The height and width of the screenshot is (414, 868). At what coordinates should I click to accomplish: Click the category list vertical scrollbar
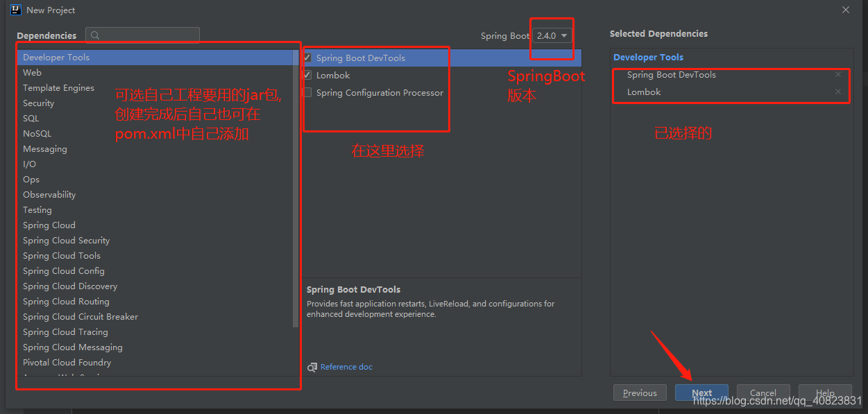click(296, 189)
